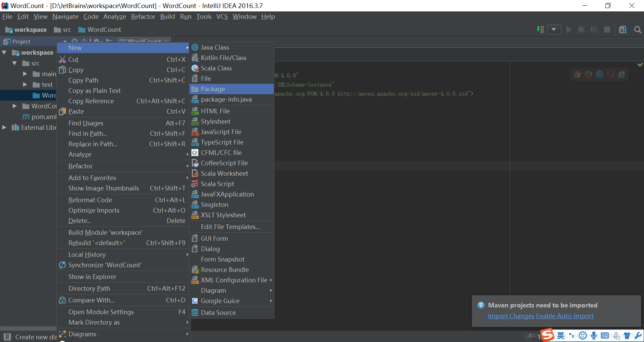Select pom.xml in project tree
Screen dimensions: 644x342
[39, 117]
